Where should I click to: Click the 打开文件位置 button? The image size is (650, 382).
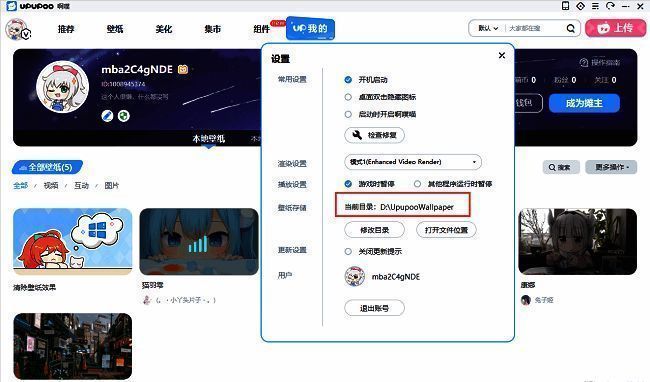[x=446, y=230]
